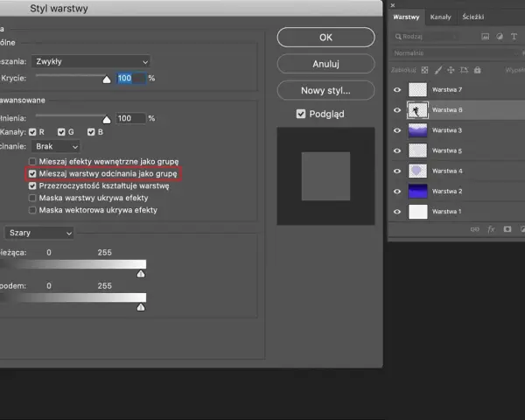
Task: Filter layers by pixel image type
Action: point(485,37)
